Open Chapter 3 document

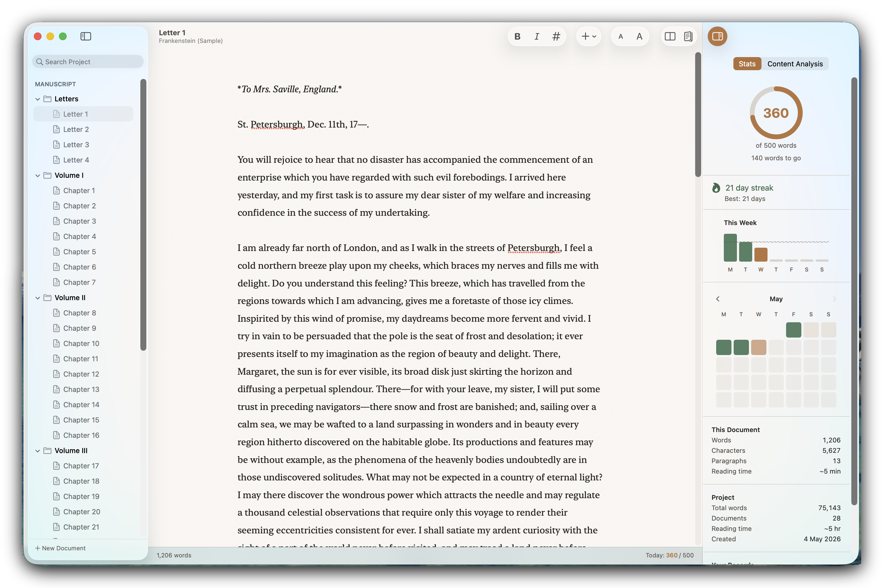click(x=83, y=221)
